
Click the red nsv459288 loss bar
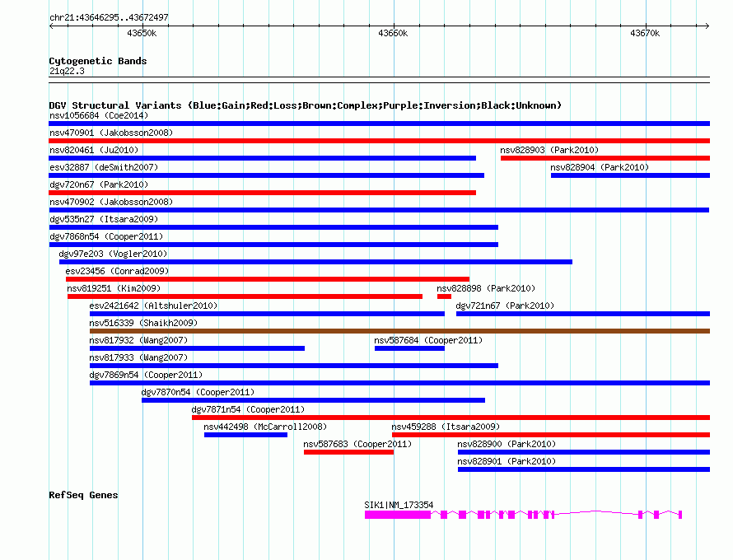[x=551, y=435]
